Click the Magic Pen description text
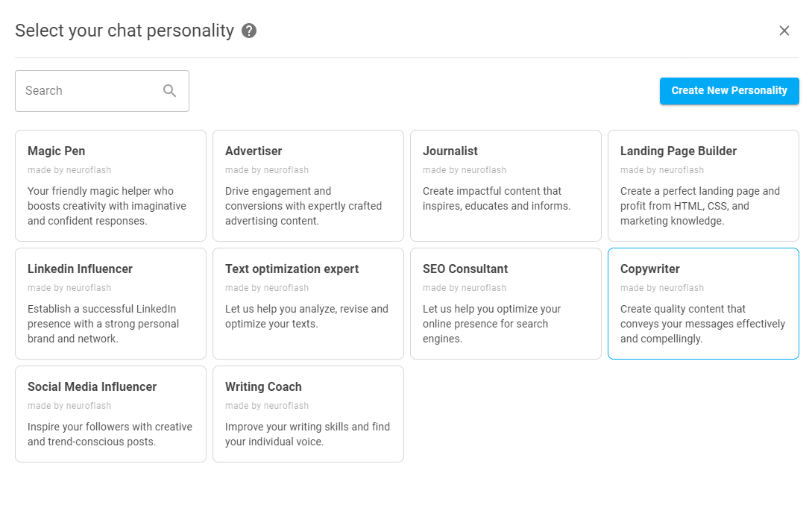Screen dimensions: 812x511 pyautogui.click(x=107, y=206)
